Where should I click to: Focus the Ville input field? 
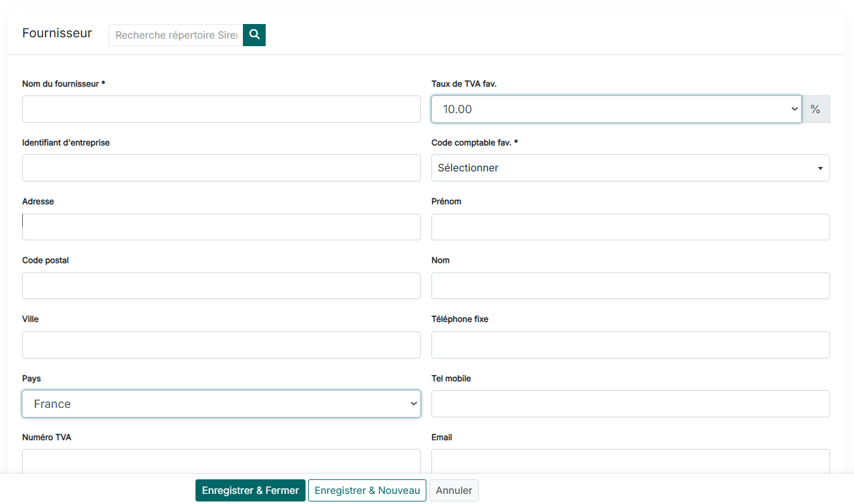(221, 345)
